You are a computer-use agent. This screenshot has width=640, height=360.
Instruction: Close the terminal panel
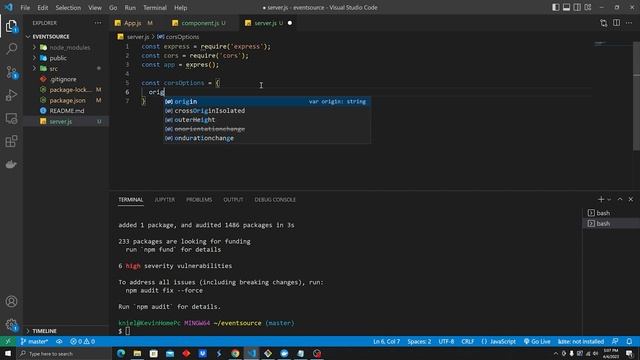[x=631, y=199]
